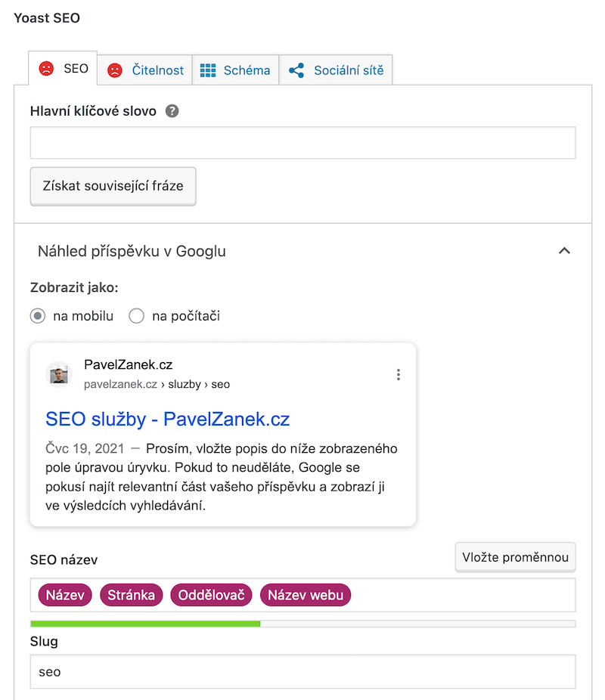
Task: Click the 'SEO služby - PavelZanek.cz' title link
Action: pyautogui.click(x=167, y=419)
